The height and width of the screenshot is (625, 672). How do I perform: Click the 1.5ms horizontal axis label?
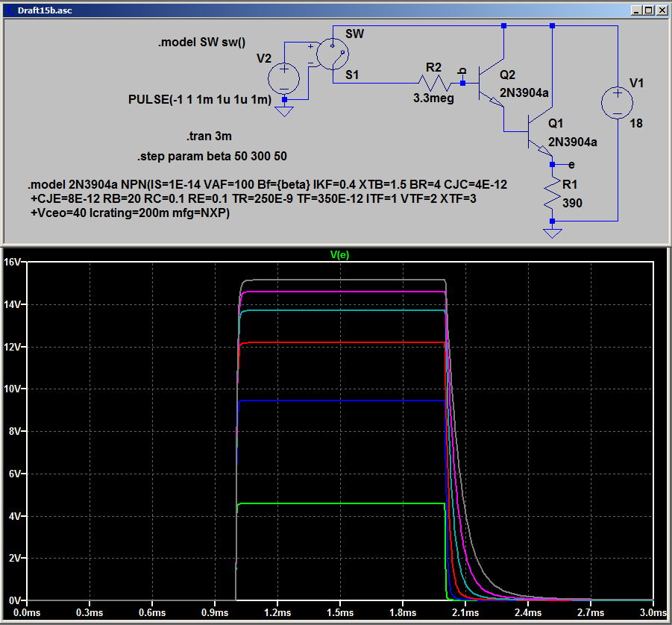point(340,613)
